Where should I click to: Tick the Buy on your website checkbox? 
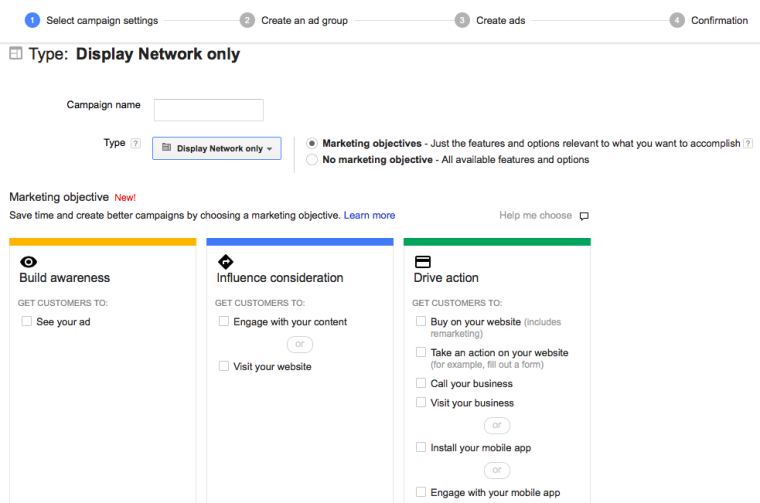pyautogui.click(x=421, y=322)
